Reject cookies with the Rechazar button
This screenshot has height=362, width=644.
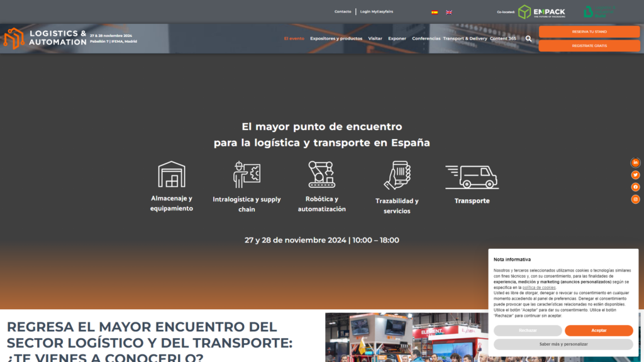click(x=528, y=331)
